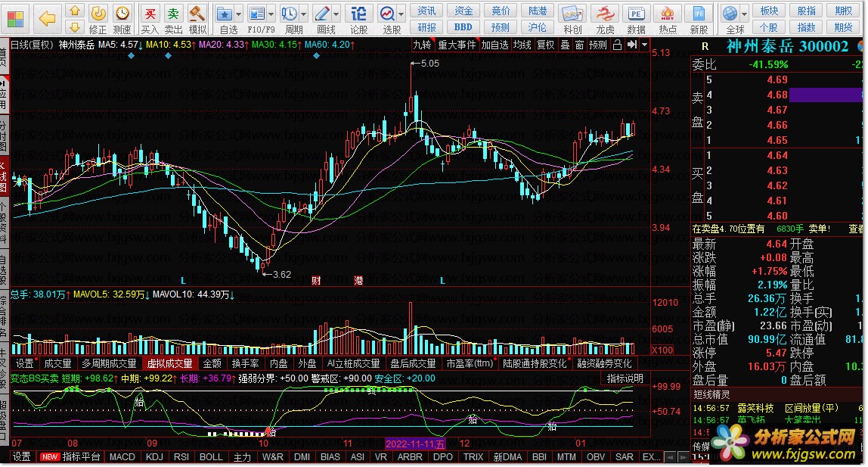Open the chart header dropdown triangle
This screenshot has width=868, height=467.
644,45
